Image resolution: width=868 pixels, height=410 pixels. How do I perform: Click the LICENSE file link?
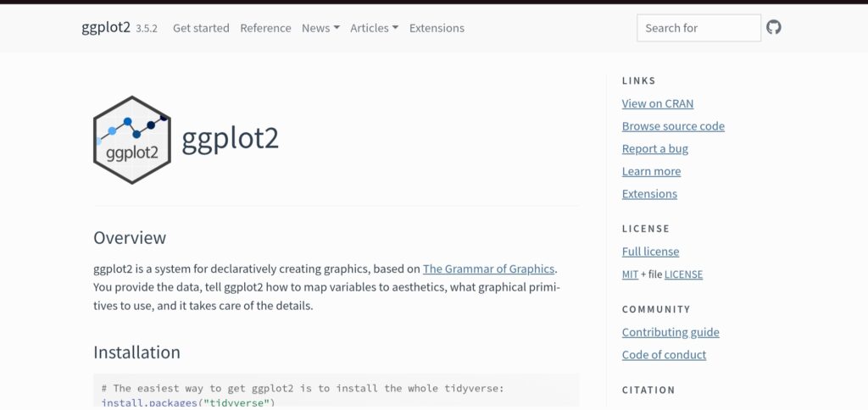click(x=684, y=274)
